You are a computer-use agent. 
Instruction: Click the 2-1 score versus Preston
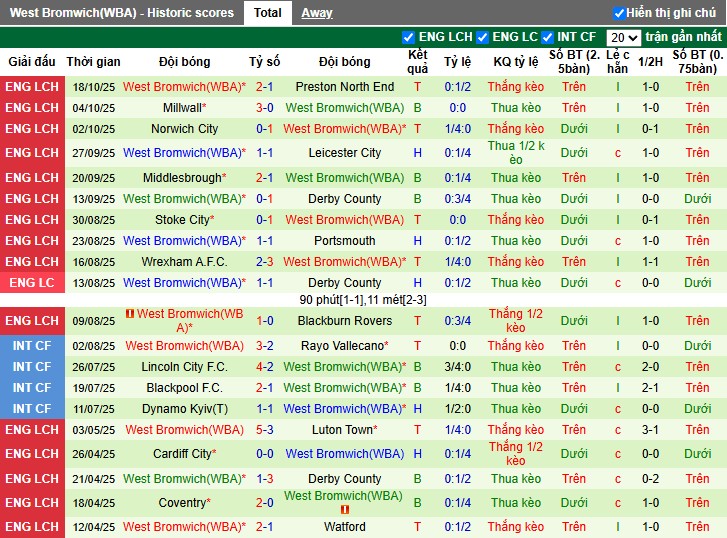264,87
